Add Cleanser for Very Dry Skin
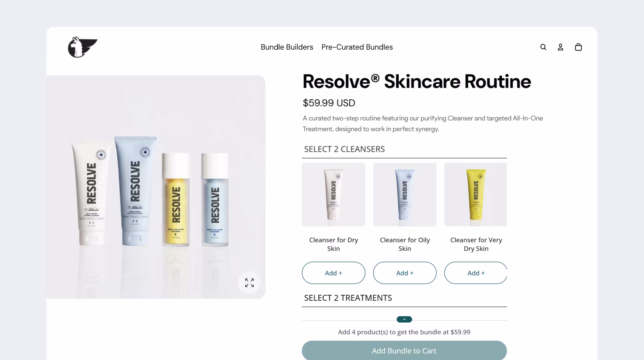Image resolution: width=644 pixels, height=360 pixels. [x=475, y=273]
